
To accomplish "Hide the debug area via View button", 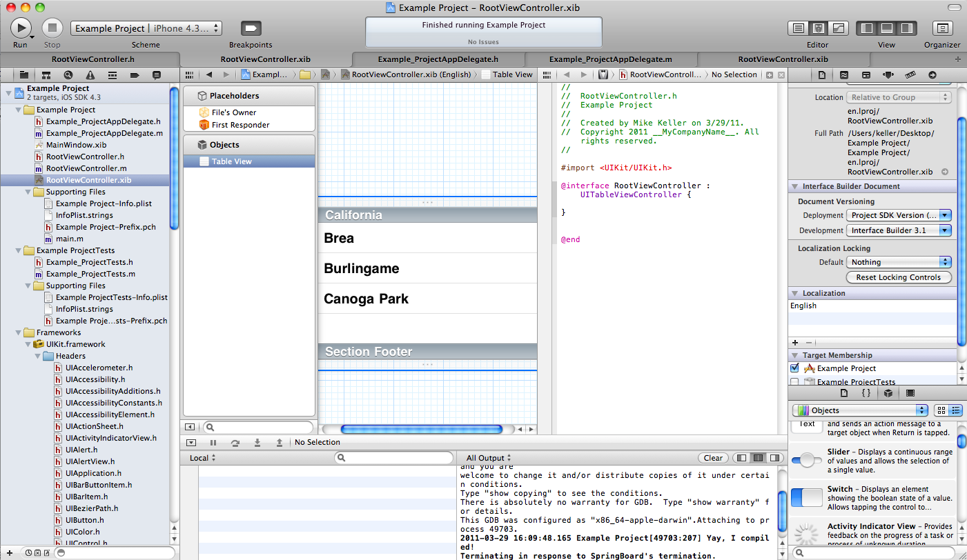I will pyautogui.click(x=887, y=28).
